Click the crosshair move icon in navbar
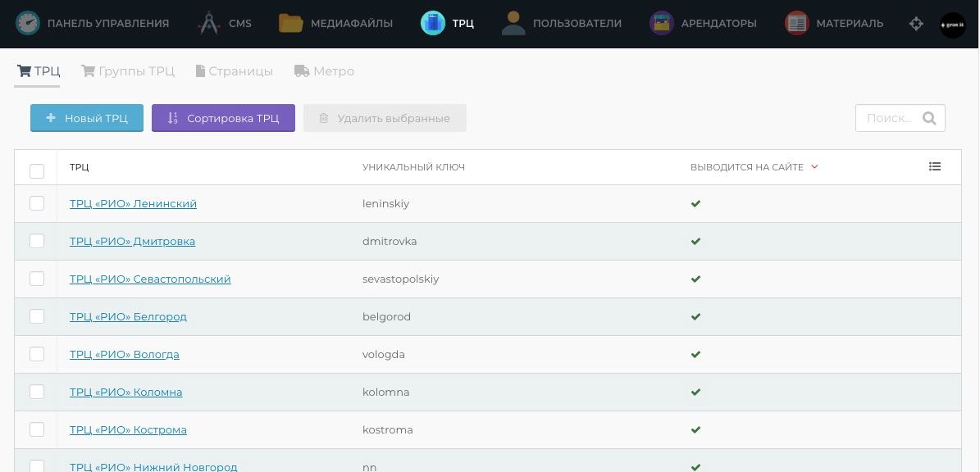Image resolution: width=980 pixels, height=472 pixels. 916,24
